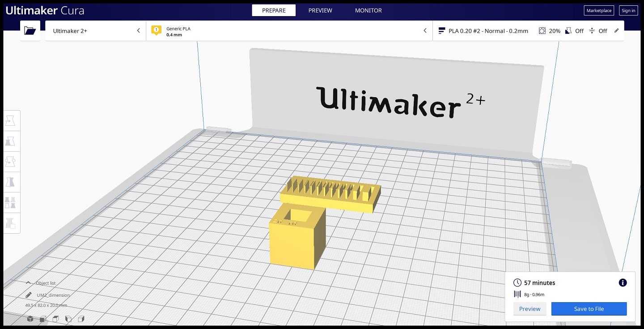Click Save to File
Screen dimensions: 644x329
pos(589,309)
